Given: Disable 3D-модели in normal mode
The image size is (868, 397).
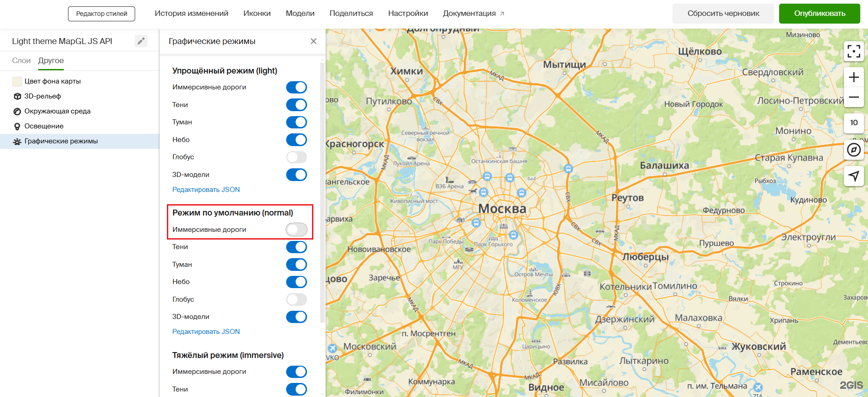Looking at the screenshot, I should pos(297,317).
